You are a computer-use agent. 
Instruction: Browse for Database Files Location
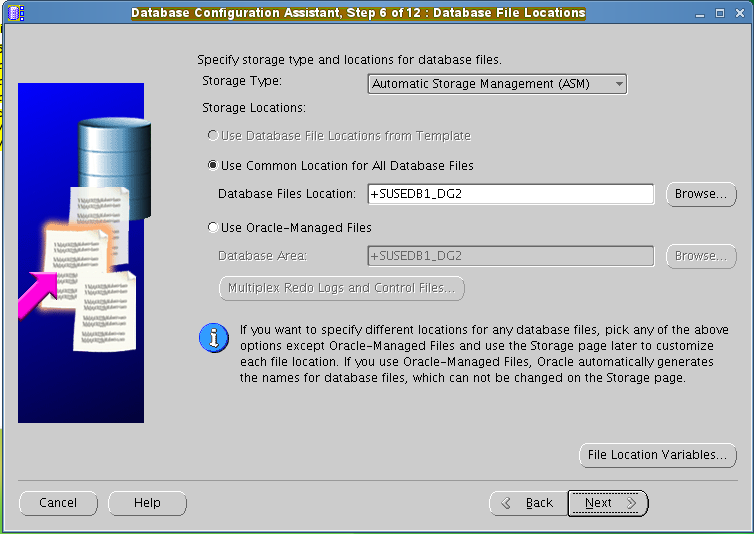(x=701, y=194)
